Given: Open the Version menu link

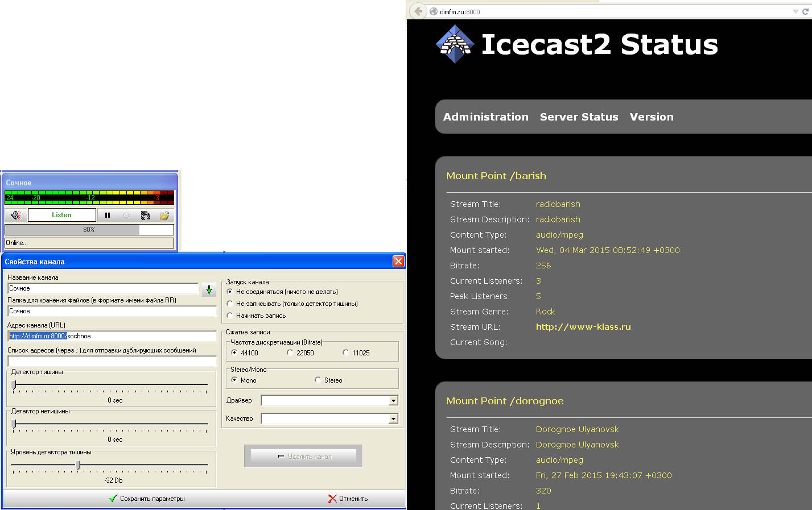Looking at the screenshot, I should [x=652, y=117].
